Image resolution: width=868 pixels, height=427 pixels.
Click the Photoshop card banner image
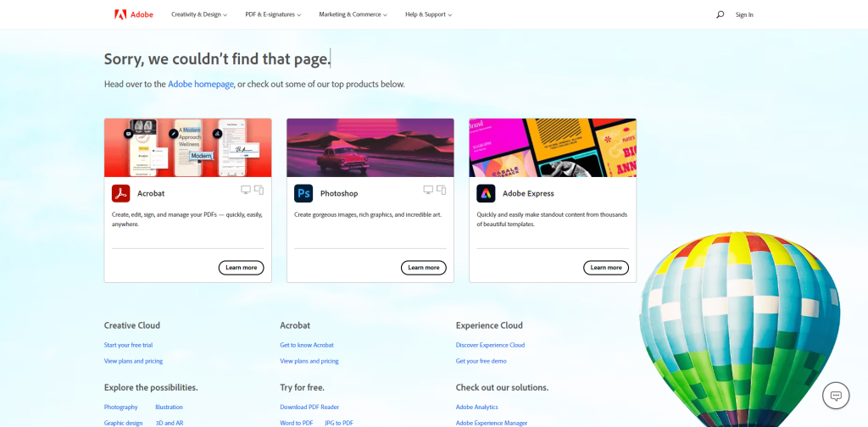click(x=370, y=147)
